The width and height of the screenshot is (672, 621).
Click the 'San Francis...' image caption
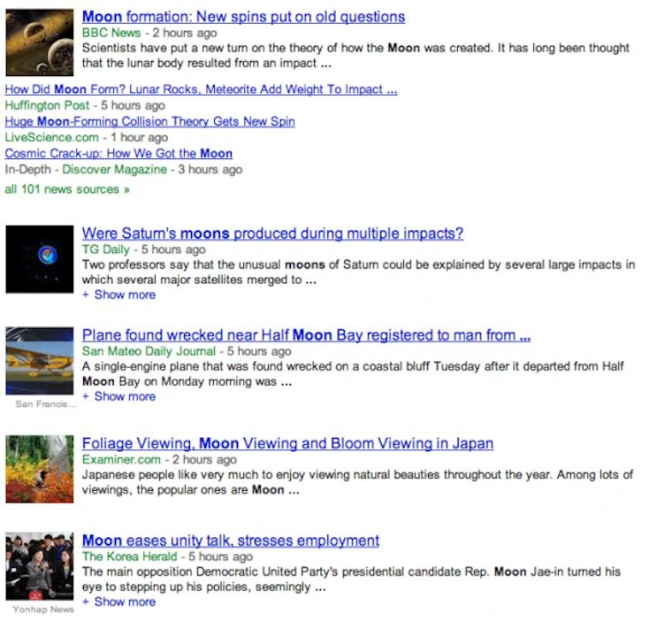coord(46,404)
